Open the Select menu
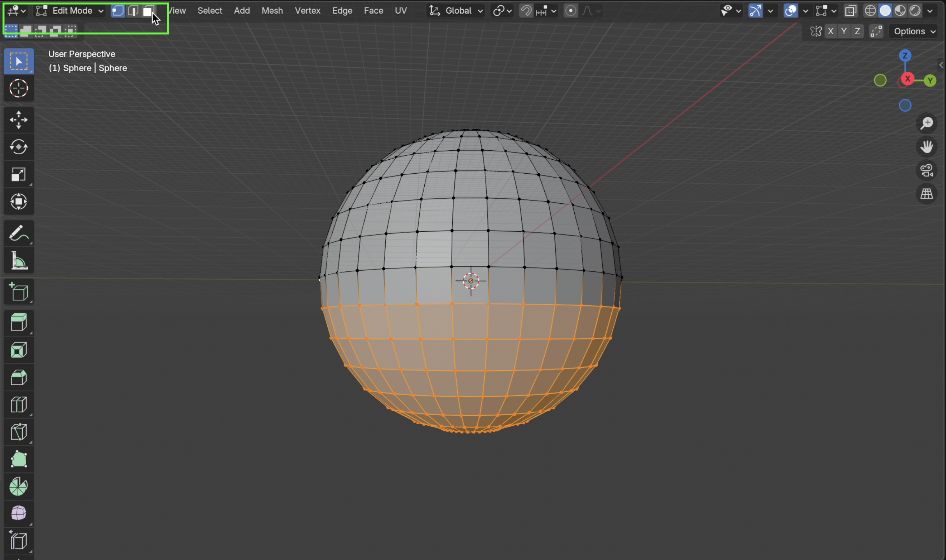This screenshot has height=560, width=946. click(210, 11)
